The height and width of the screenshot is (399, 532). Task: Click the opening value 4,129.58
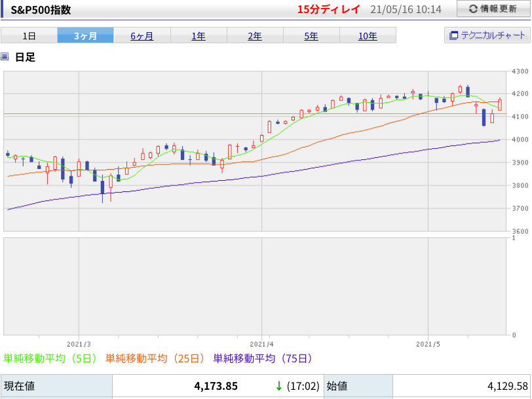(x=508, y=386)
